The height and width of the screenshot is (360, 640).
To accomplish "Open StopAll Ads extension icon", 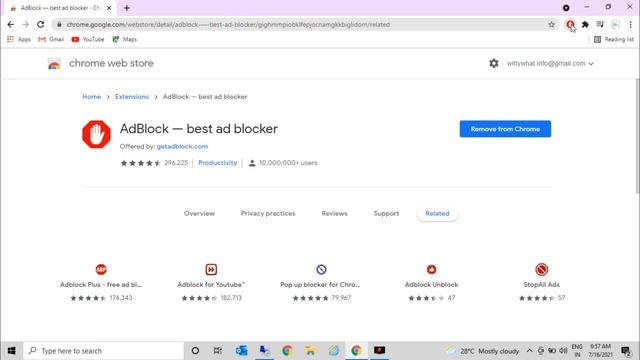I will coord(542,269).
